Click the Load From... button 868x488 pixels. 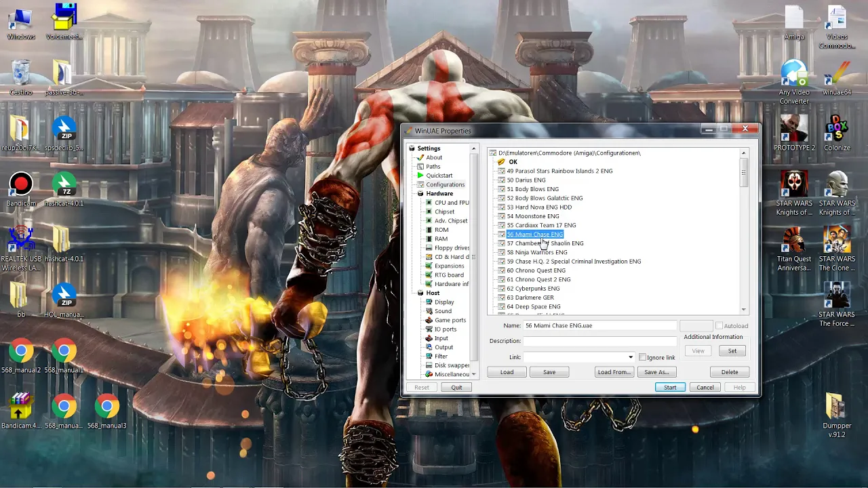tap(614, 372)
